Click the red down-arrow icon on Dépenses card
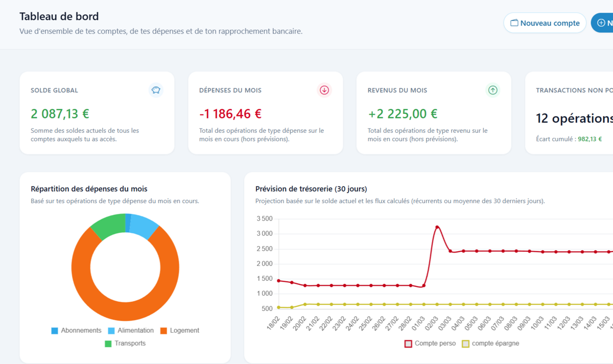 click(x=324, y=90)
